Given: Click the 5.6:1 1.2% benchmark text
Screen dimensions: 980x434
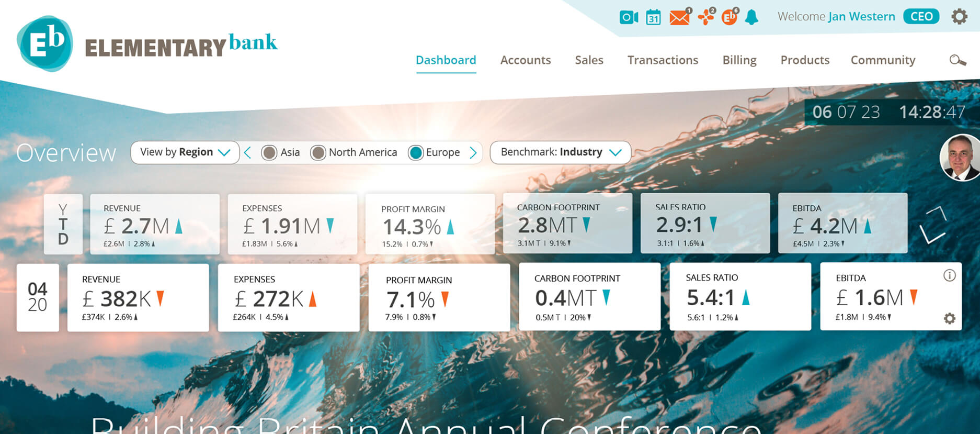Looking at the screenshot, I should coord(713,317).
